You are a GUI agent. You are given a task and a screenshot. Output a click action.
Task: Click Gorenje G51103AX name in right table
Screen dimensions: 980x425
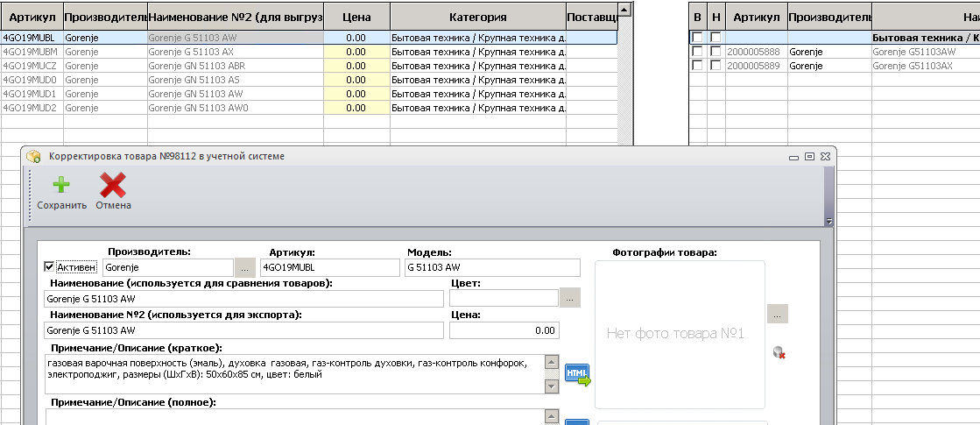[913, 66]
